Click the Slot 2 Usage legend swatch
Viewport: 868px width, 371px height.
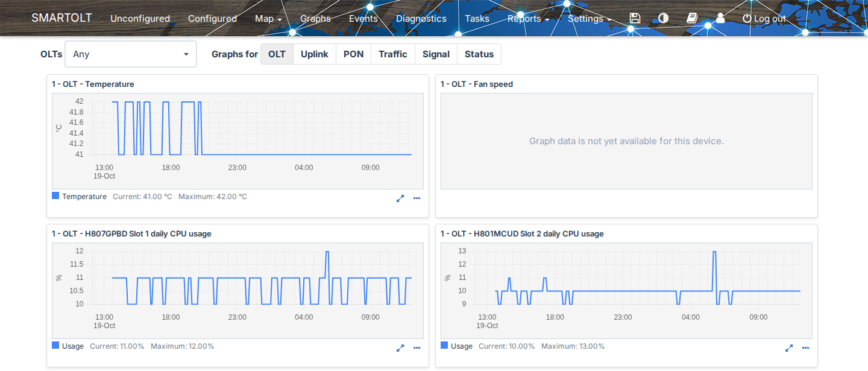point(444,346)
